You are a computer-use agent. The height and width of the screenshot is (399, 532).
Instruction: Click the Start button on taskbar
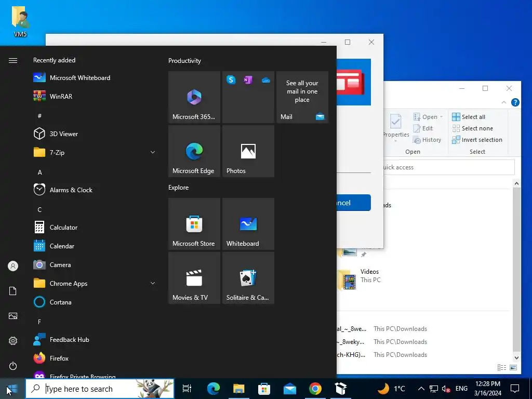coord(12,389)
